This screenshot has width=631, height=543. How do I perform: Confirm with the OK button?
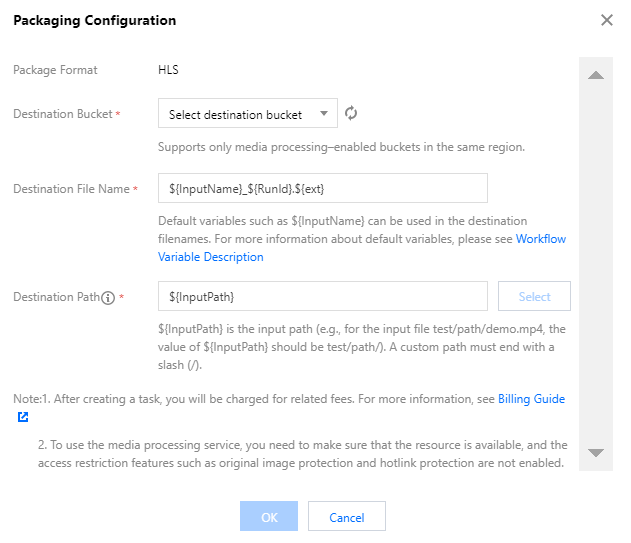click(x=269, y=517)
